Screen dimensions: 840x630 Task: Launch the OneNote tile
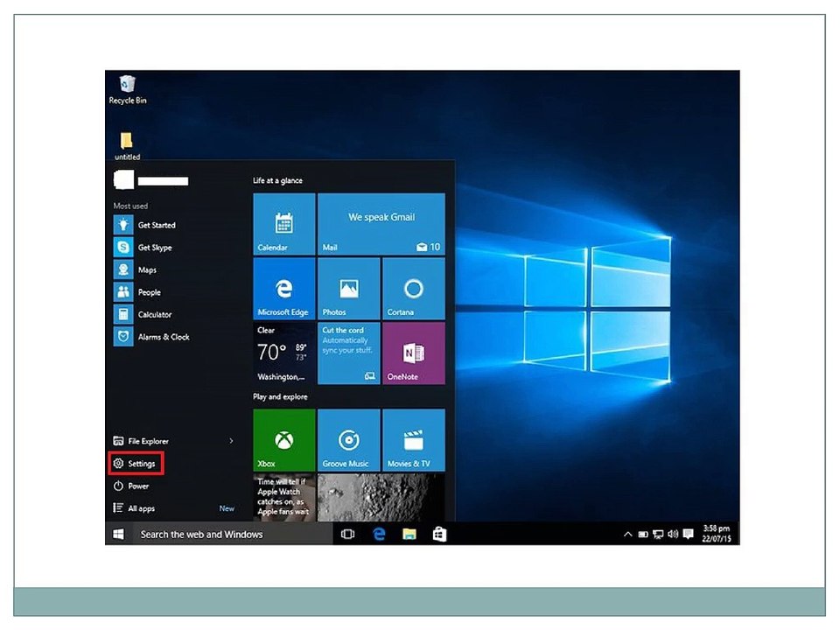pyautogui.click(x=414, y=353)
